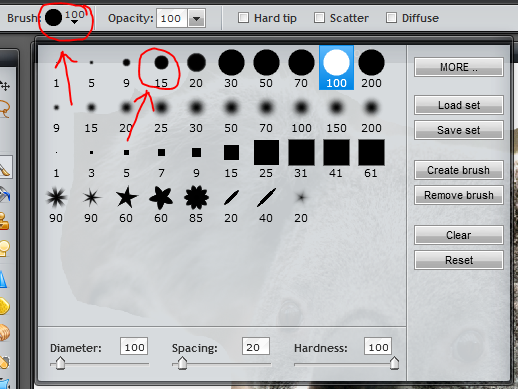Image resolution: width=518 pixels, height=389 pixels.
Task: Pick the soft round 30 brush
Action: tap(196, 113)
